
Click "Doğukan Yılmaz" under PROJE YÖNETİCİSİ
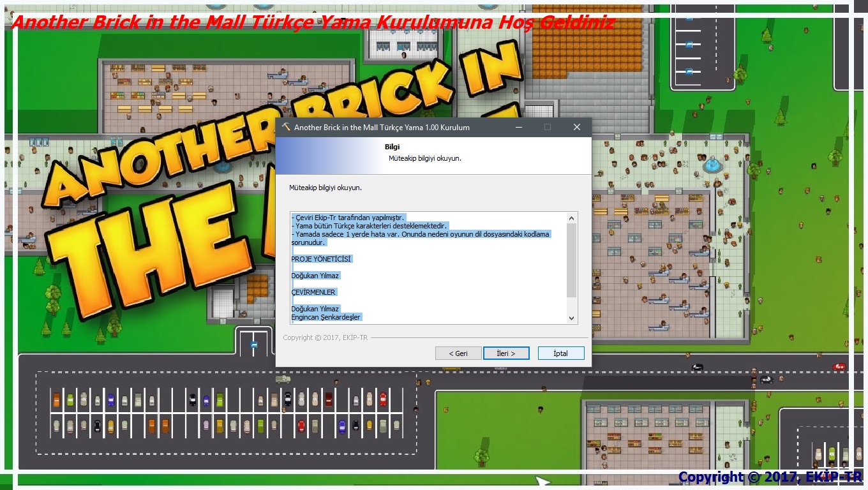[x=315, y=276]
